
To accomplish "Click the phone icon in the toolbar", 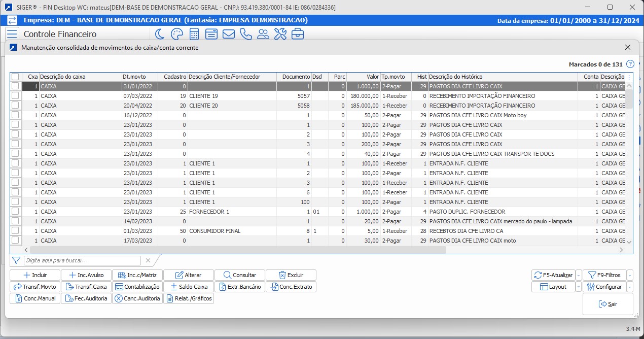I will [245, 34].
